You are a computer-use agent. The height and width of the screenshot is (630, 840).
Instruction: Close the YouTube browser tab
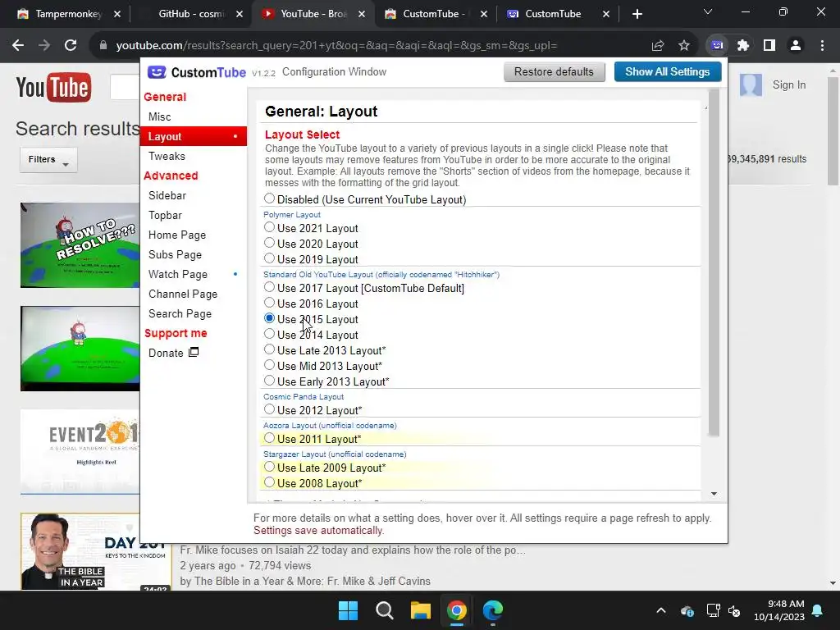click(362, 14)
